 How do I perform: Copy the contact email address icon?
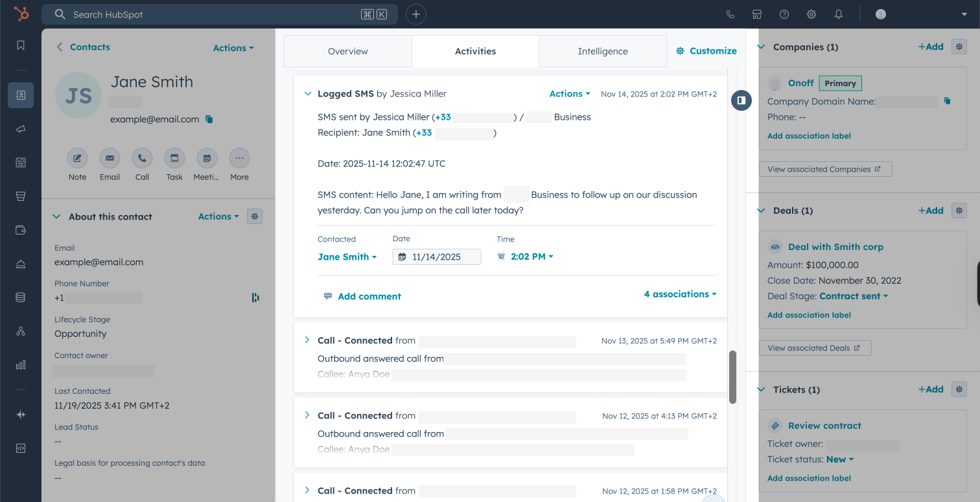(x=209, y=119)
